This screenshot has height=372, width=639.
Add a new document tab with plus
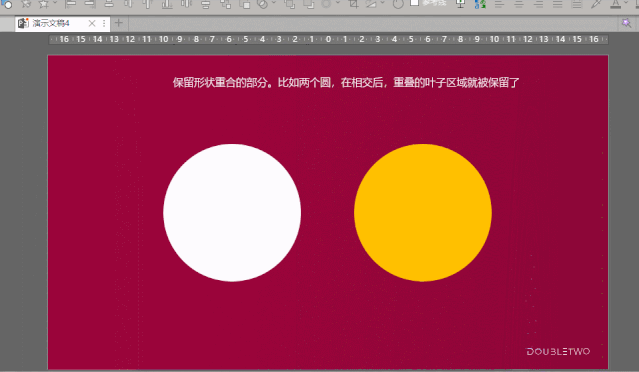[x=119, y=23]
